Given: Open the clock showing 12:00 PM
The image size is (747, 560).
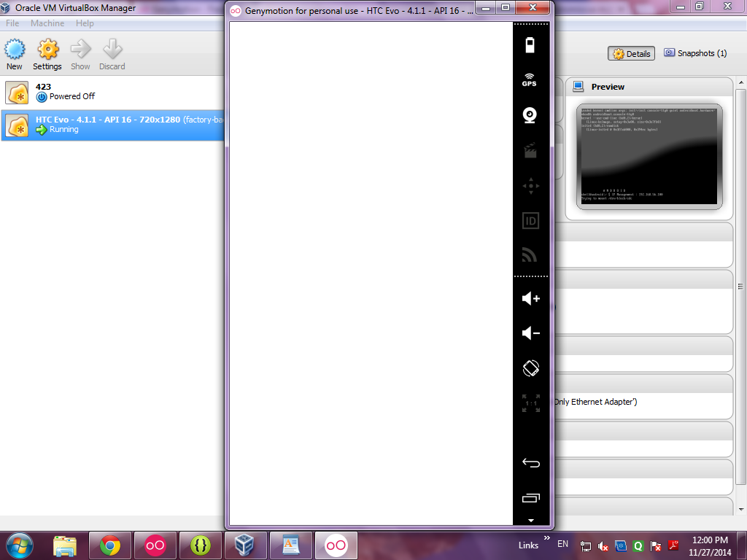Looking at the screenshot, I should pos(710,546).
